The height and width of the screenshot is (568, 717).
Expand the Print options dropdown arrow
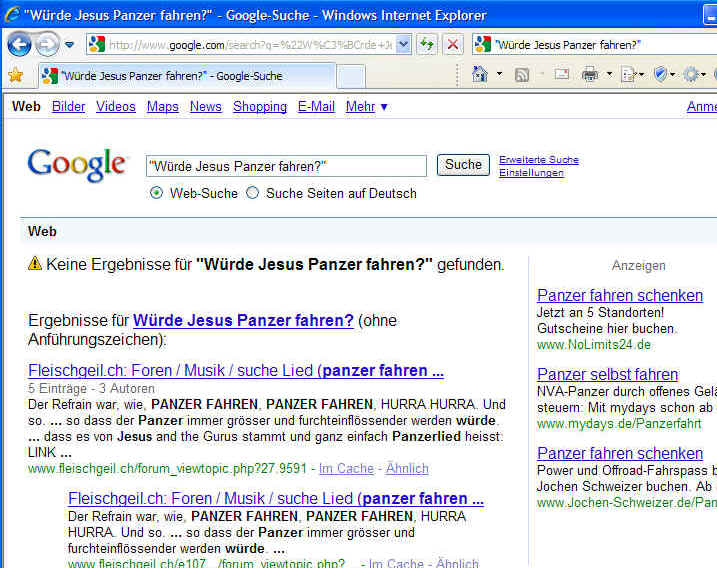(x=609, y=74)
